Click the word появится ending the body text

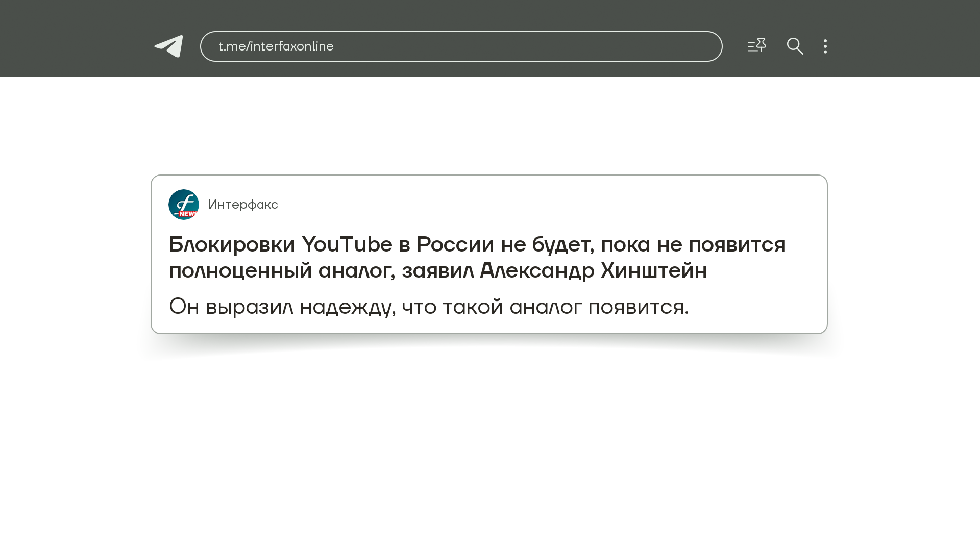638,307
